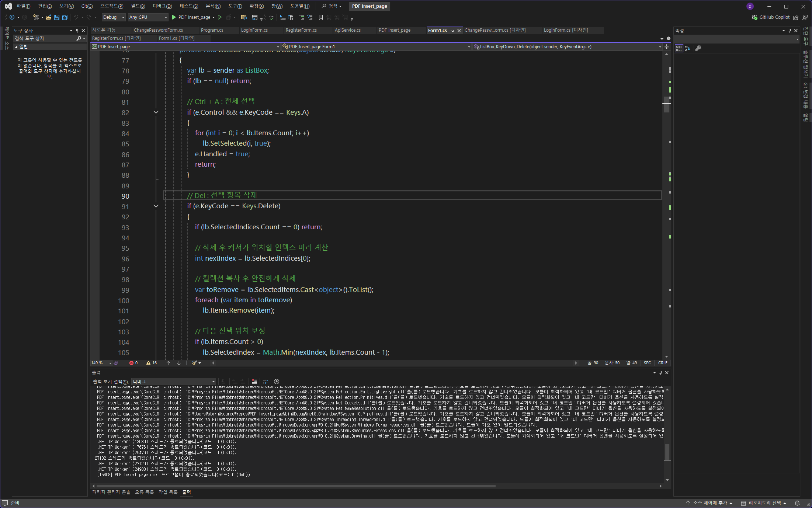Unpin the 출력 output panel
812x508 pixels.
[x=660, y=373]
